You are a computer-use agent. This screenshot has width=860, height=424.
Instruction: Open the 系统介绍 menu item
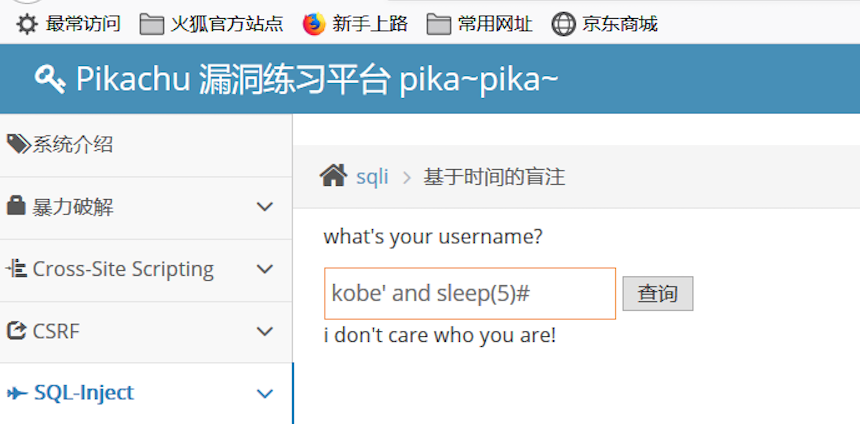click(146, 145)
